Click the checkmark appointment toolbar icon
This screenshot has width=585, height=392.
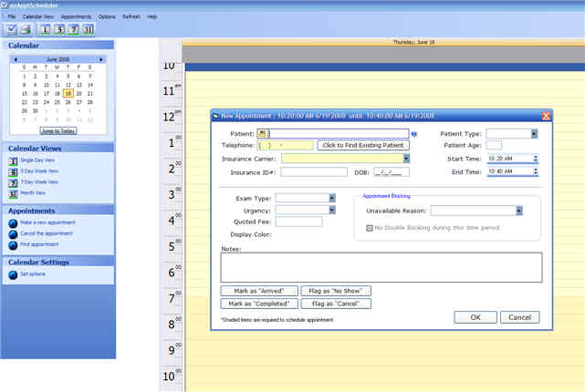coord(12,29)
